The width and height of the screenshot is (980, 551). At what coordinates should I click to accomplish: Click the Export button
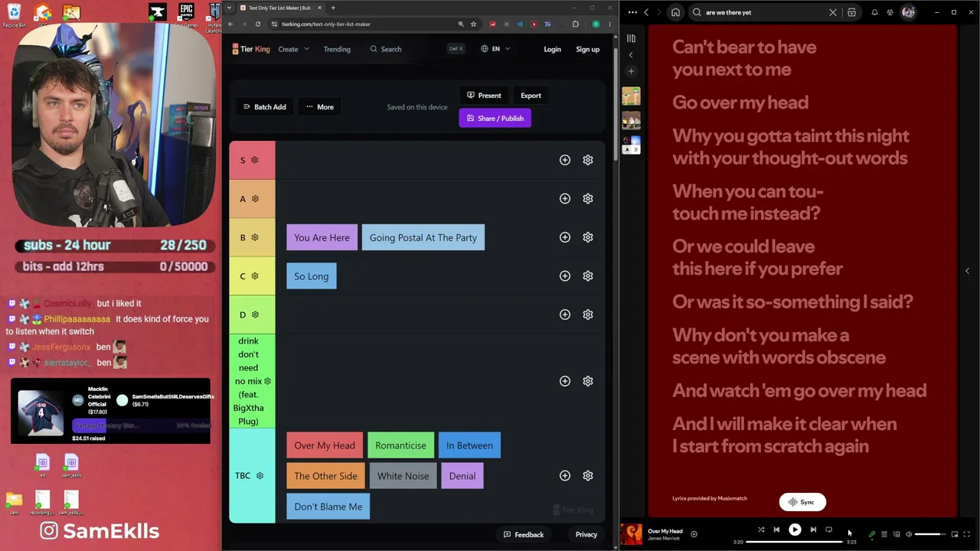[x=531, y=96]
